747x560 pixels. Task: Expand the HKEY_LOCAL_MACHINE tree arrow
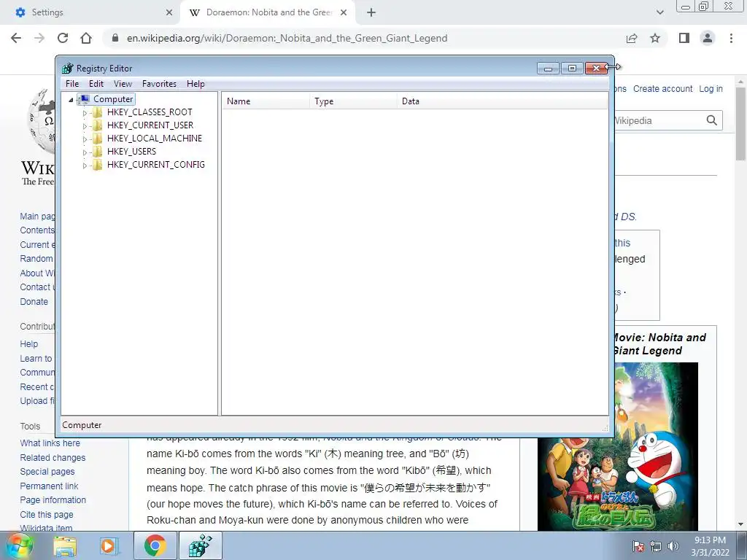(85, 139)
